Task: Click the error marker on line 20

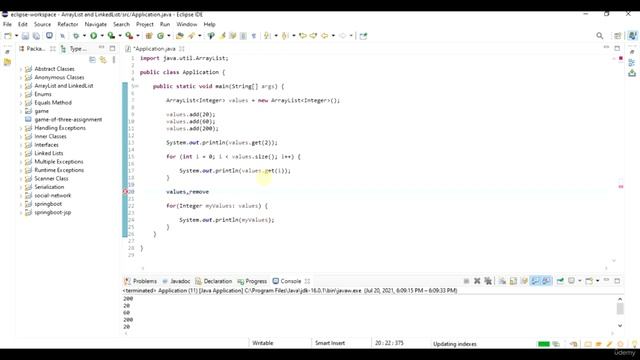Action: coord(126,191)
